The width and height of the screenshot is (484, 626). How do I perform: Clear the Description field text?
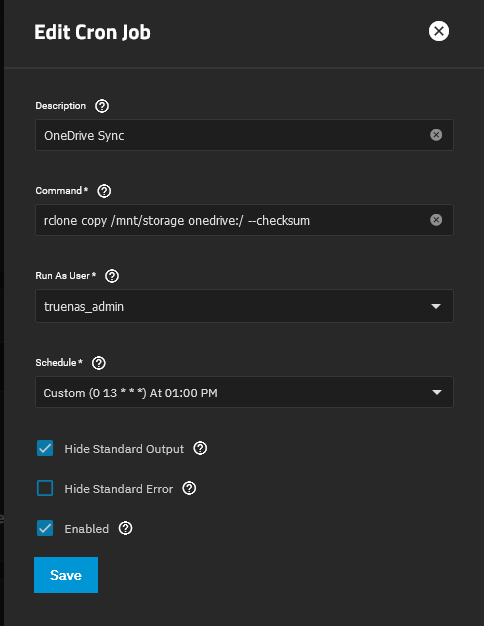point(436,135)
